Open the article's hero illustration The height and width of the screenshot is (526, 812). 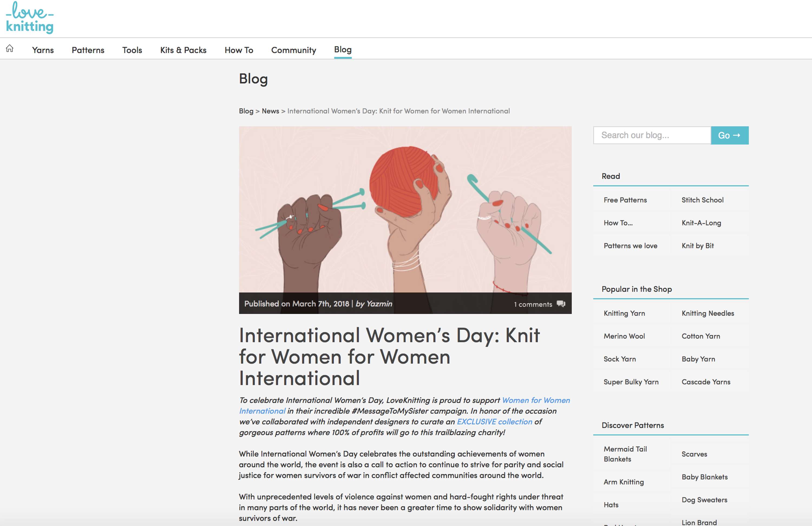[405, 209]
